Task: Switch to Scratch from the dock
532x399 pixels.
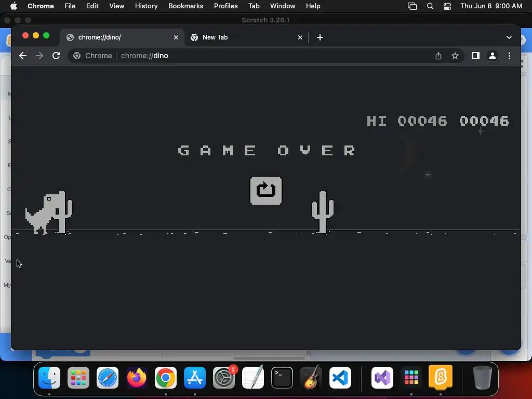Action: tap(441, 378)
